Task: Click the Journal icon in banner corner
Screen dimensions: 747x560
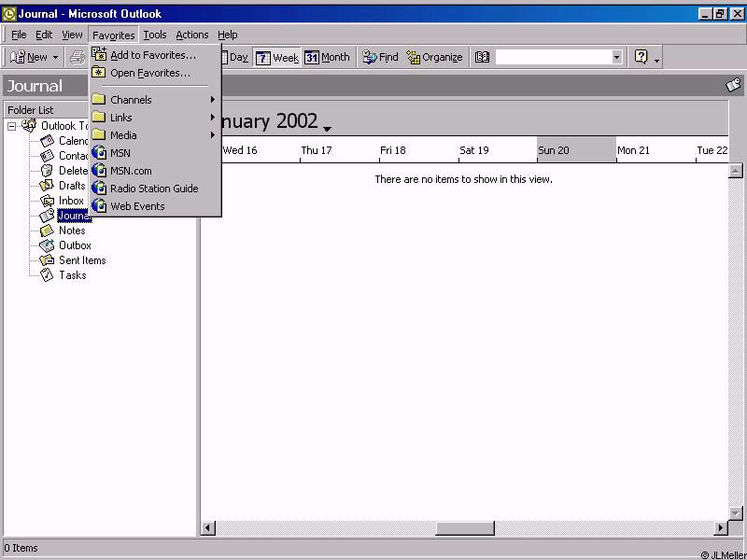Action: (x=734, y=85)
